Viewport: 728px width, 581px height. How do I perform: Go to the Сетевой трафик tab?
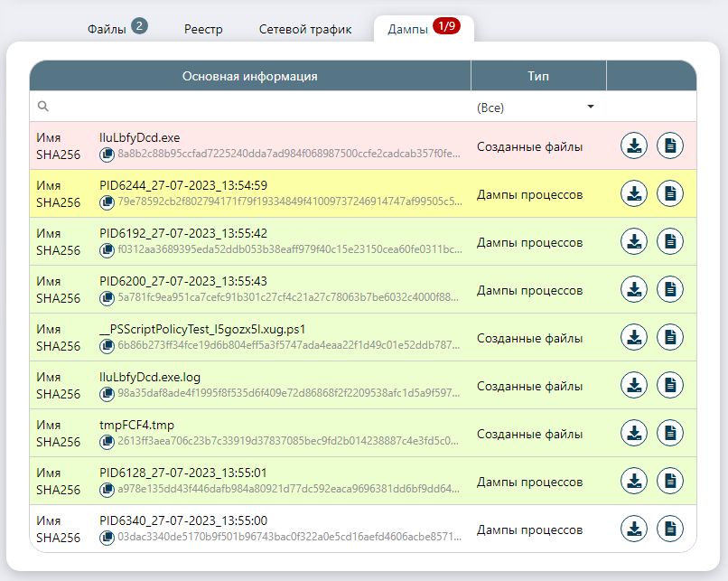click(x=305, y=29)
